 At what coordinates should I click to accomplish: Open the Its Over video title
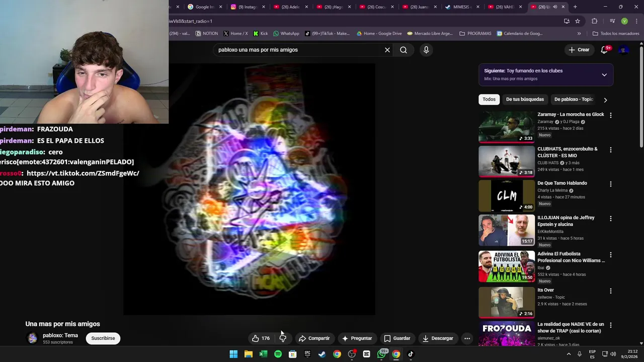[x=545, y=290]
